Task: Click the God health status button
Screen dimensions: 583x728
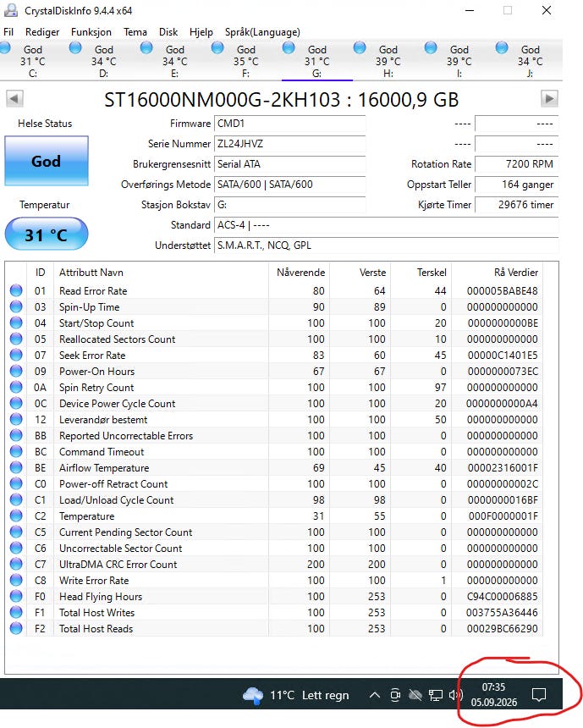Action: click(47, 161)
